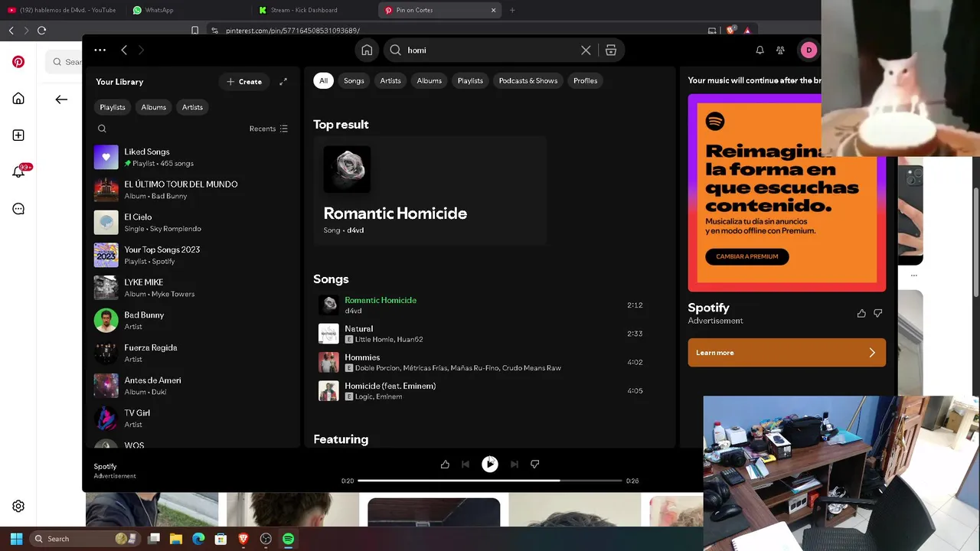Filter search results by Profiles

[x=585, y=80]
